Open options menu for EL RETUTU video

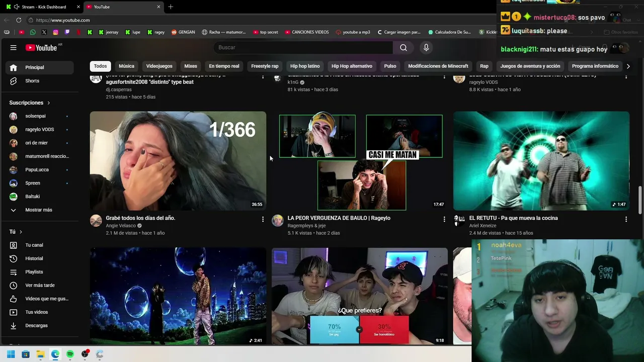(x=626, y=219)
